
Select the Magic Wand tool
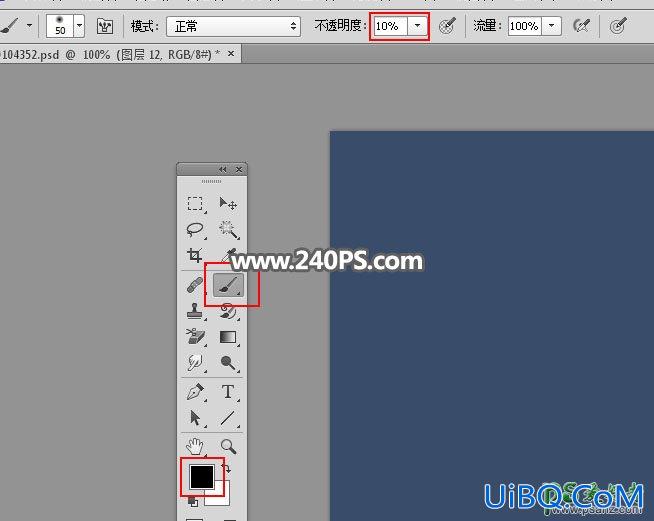point(228,229)
